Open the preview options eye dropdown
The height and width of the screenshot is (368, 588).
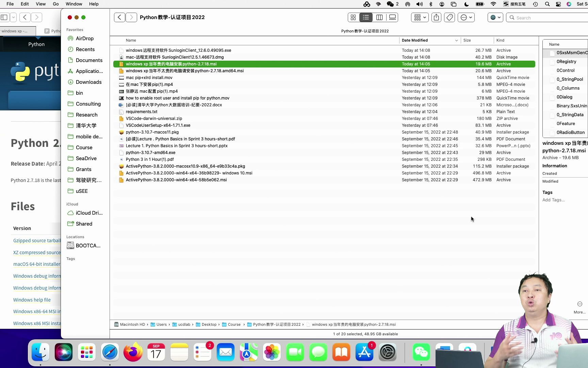pyautogui.click(x=495, y=17)
